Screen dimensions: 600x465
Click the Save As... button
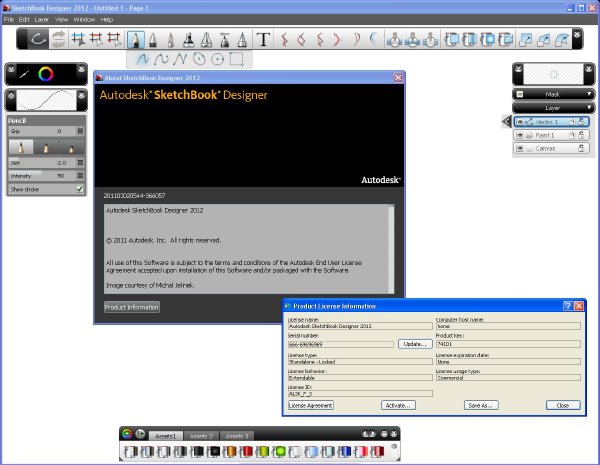(x=481, y=405)
